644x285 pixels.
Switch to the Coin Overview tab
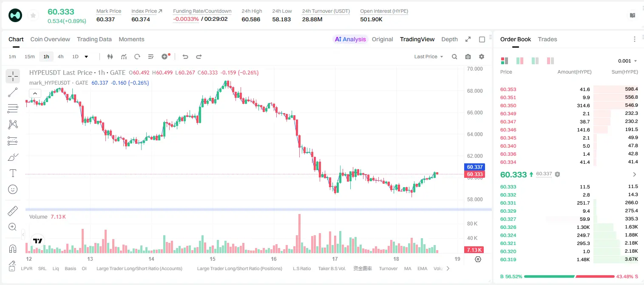50,39
